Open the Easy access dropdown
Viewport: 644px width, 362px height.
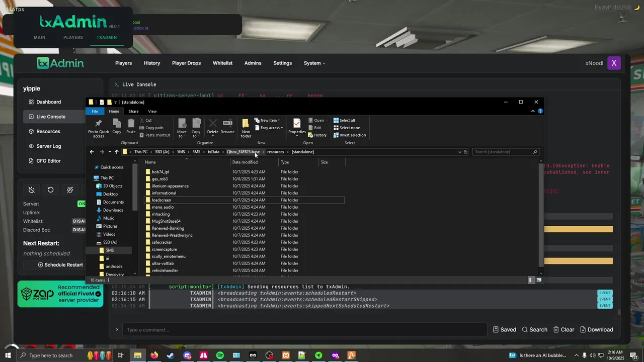click(269, 128)
